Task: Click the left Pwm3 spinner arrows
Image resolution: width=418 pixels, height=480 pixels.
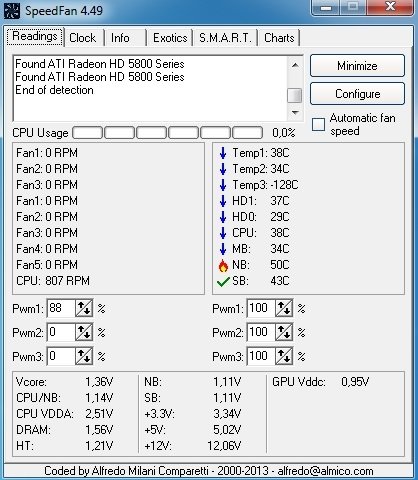Action: (84, 356)
